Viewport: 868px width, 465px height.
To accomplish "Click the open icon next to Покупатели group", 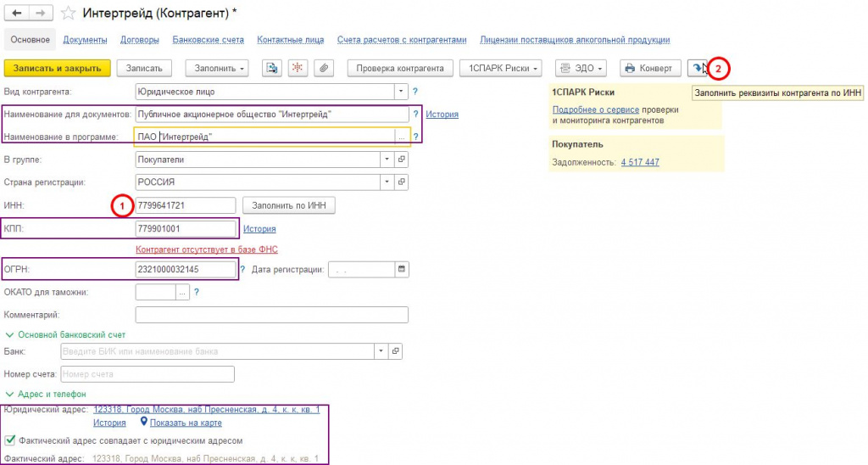I will click(402, 159).
